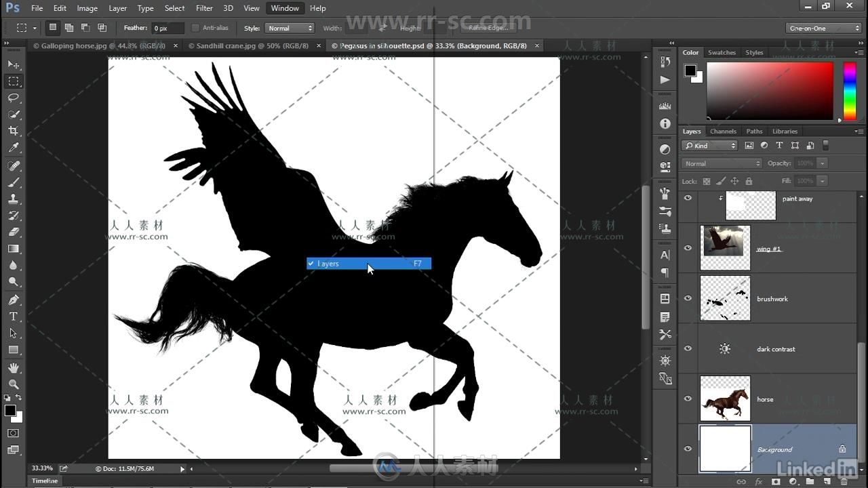Screen dimensions: 868x488
Task: Open the Style dropdown showing Normal
Action: click(289, 28)
